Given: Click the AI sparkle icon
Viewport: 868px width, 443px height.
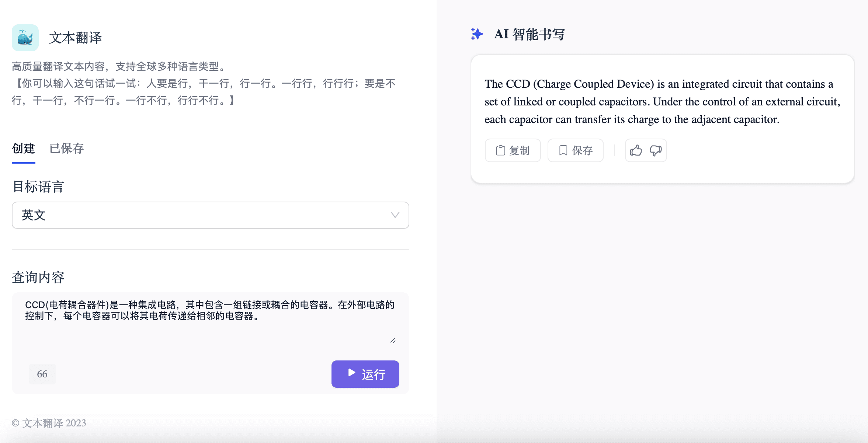Looking at the screenshot, I should coord(477,34).
